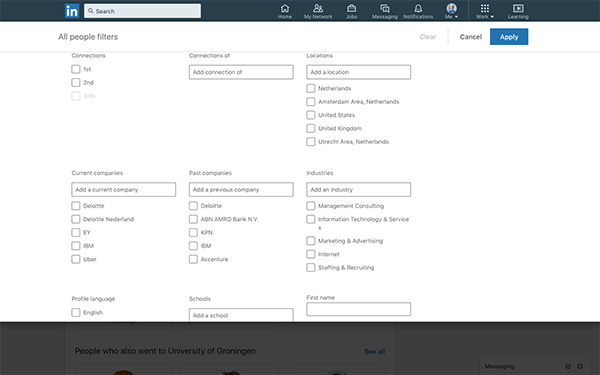Clear all selected filters
The image size is (600, 375).
click(428, 37)
